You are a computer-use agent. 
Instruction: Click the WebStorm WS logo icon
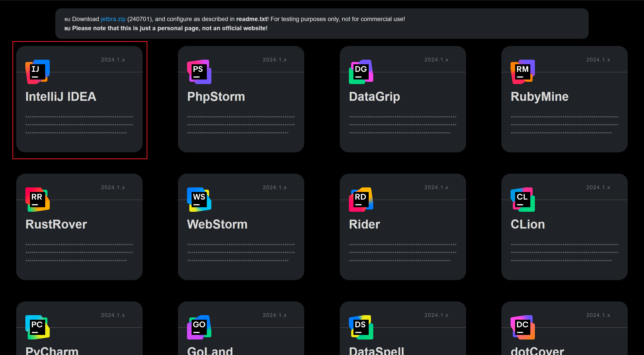click(199, 200)
